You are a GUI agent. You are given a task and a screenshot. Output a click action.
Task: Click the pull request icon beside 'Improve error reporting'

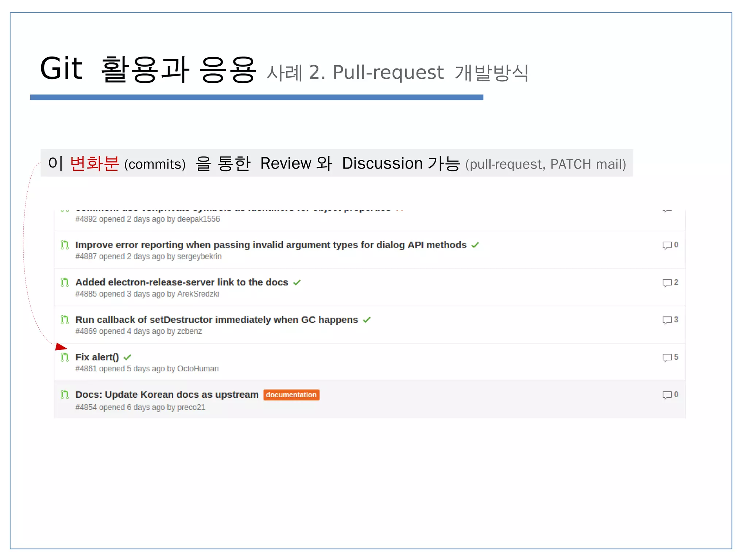[65, 245]
